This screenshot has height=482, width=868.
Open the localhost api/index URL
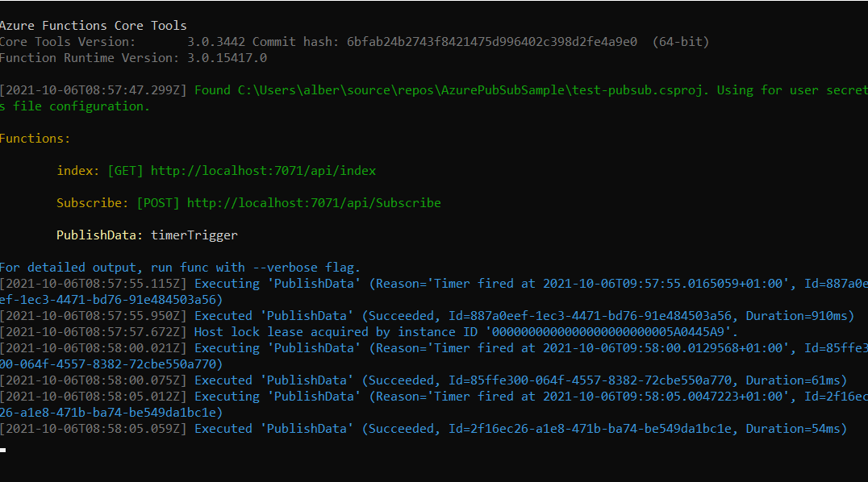(x=263, y=171)
